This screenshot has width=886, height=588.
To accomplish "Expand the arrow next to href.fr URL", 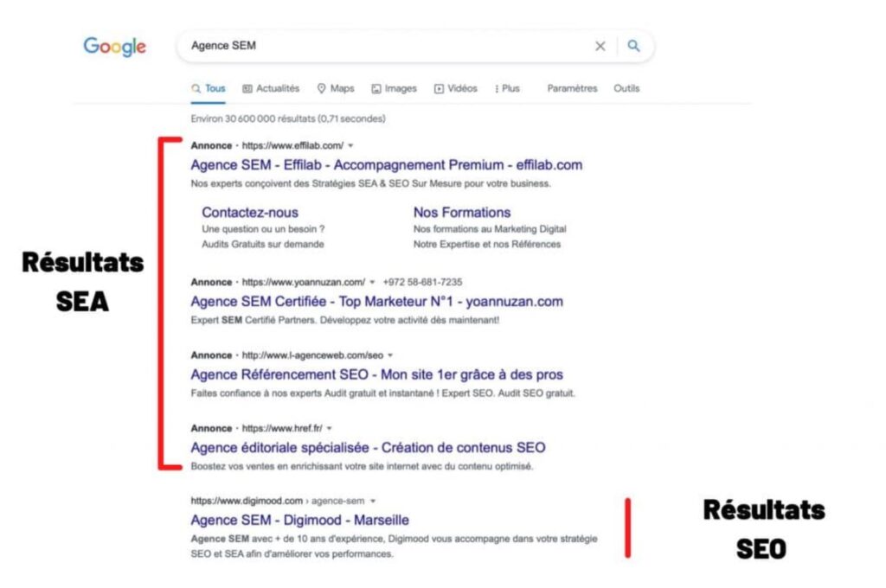I will click(x=330, y=429).
